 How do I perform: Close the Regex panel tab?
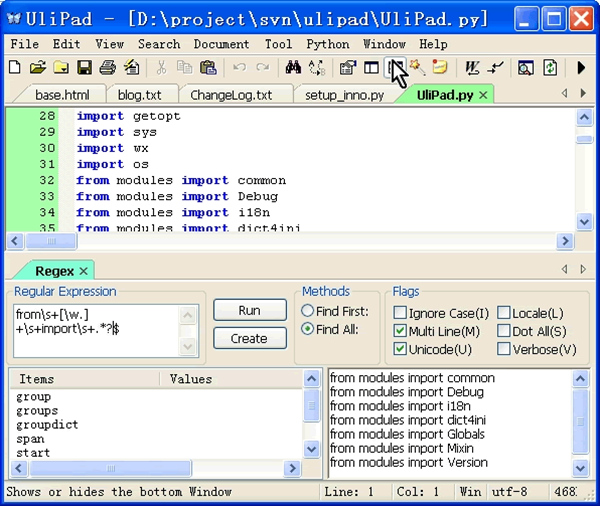click(x=84, y=271)
